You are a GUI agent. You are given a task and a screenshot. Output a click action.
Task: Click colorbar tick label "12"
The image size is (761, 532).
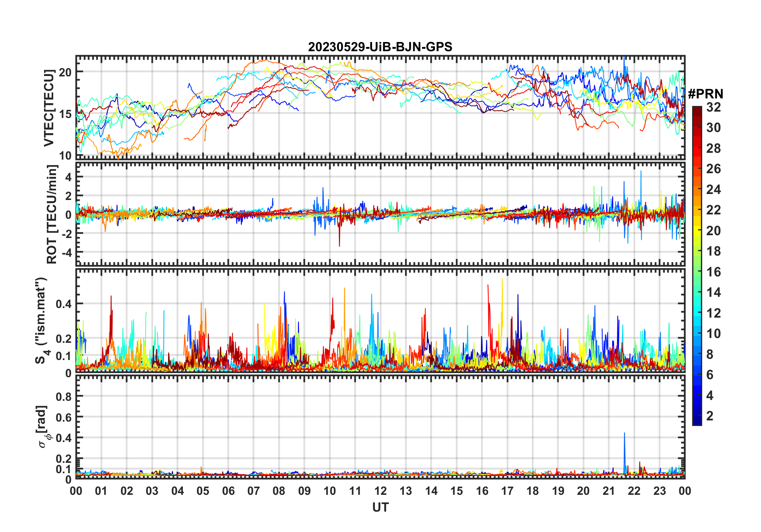coord(713,313)
